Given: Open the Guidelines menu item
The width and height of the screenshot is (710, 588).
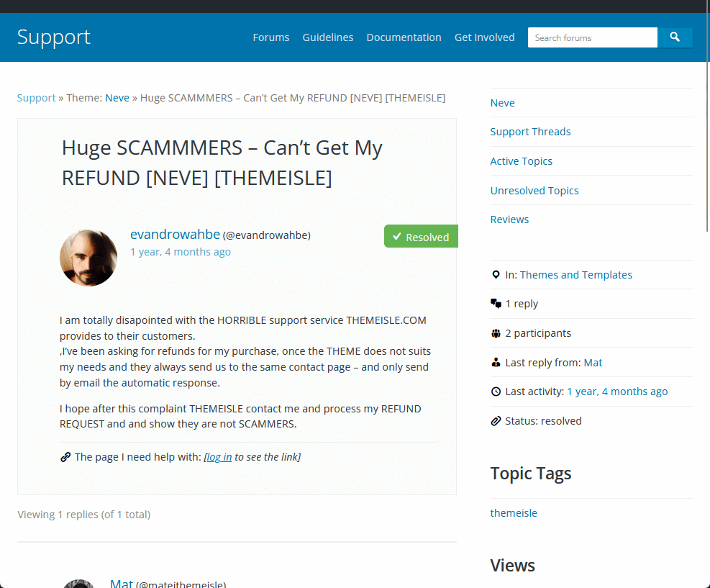Looking at the screenshot, I should (x=328, y=37).
